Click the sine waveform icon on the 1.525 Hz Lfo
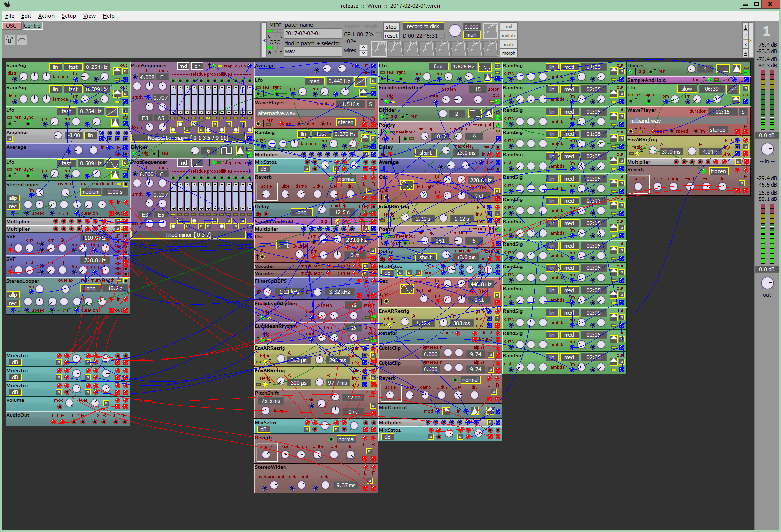This screenshot has height=532, width=781. 485,66
